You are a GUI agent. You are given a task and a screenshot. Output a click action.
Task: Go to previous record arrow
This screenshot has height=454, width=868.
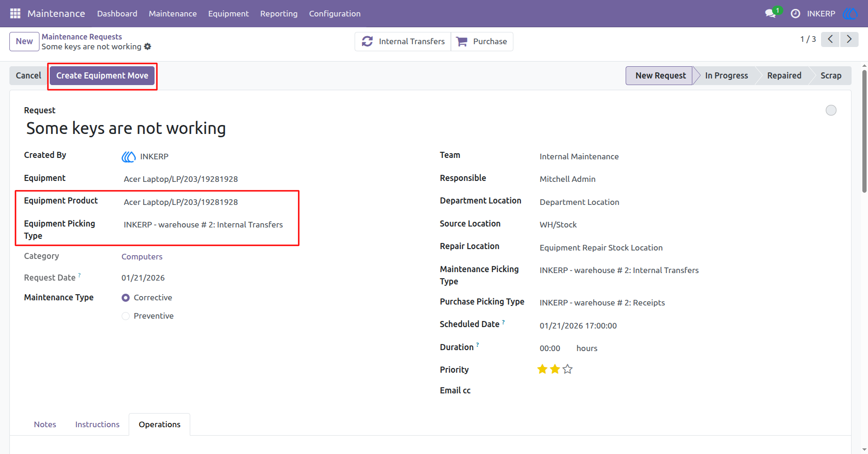coord(830,39)
